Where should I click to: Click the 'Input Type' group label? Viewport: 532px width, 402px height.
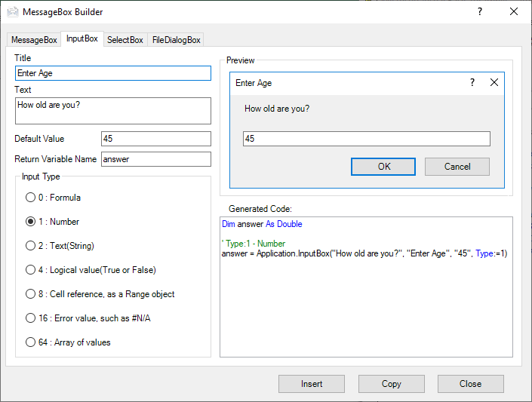(x=41, y=176)
